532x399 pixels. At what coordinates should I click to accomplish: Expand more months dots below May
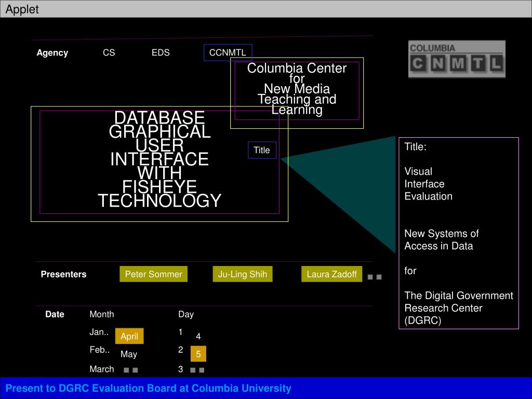(130, 370)
